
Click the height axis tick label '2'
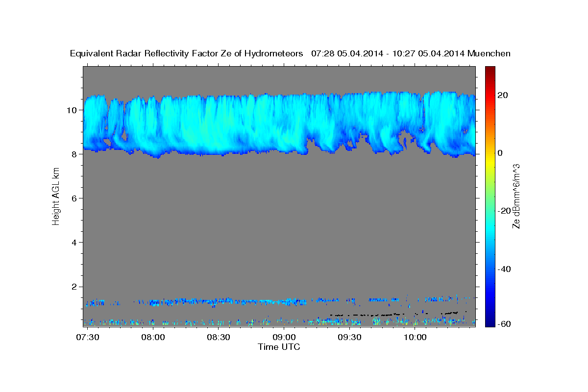(x=74, y=287)
